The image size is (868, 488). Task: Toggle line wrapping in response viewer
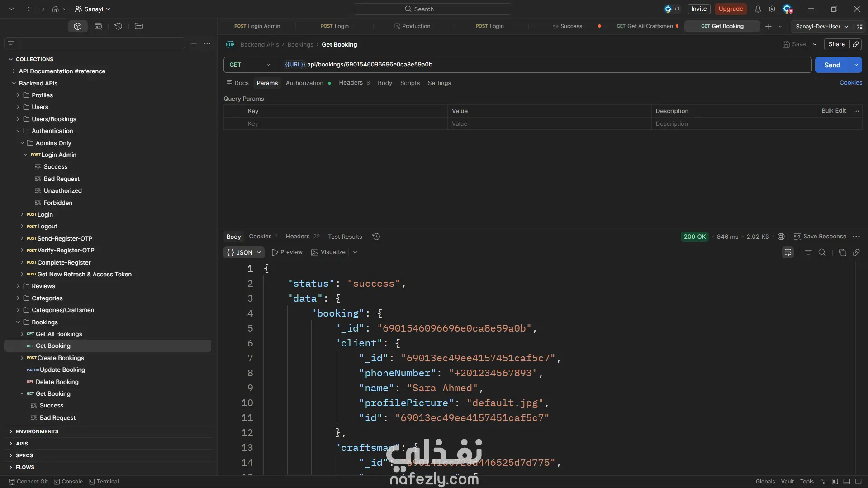(x=788, y=252)
